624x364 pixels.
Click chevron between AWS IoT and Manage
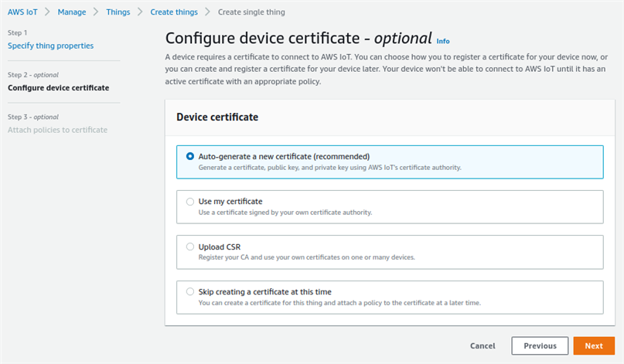pyautogui.click(x=47, y=12)
